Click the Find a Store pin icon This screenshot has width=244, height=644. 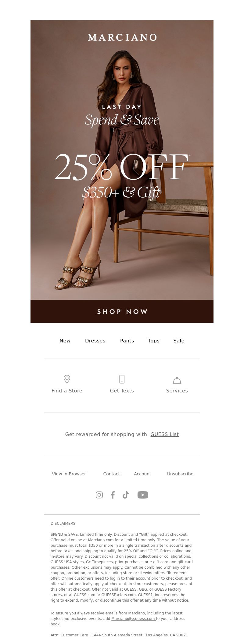[67, 379]
